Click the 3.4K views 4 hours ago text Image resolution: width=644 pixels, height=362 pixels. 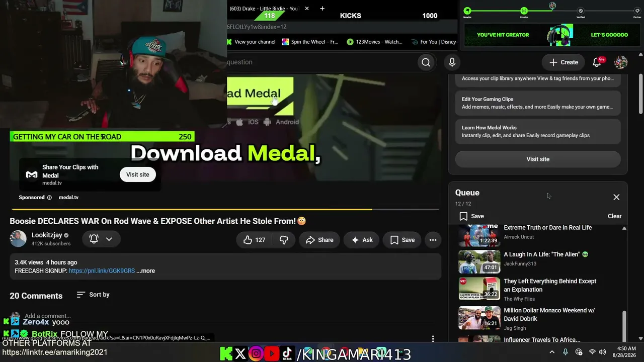[x=46, y=262]
